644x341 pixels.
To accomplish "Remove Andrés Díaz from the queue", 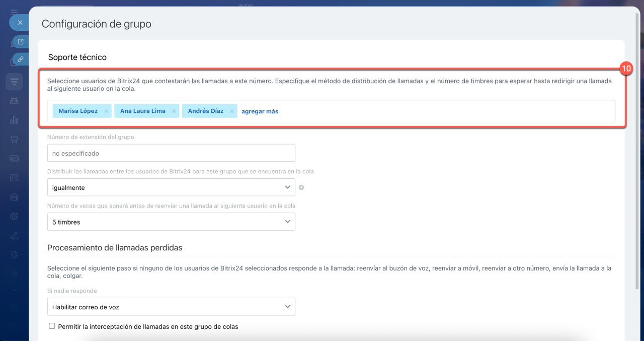I will 232,111.
